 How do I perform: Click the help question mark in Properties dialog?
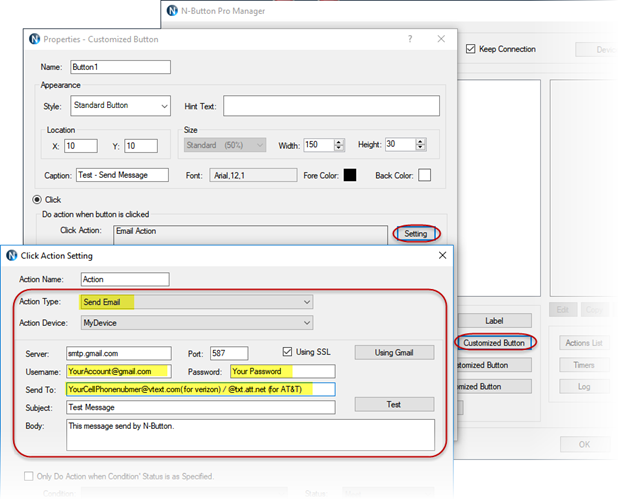click(x=410, y=39)
